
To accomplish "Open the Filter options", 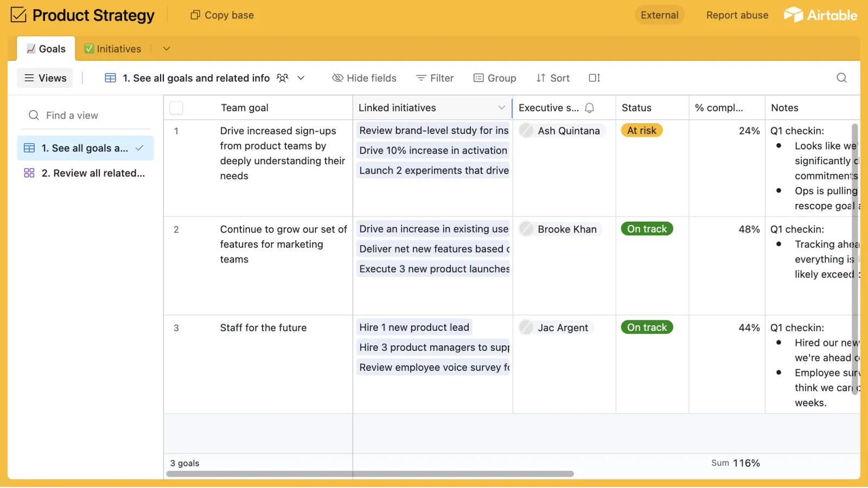I will pyautogui.click(x=435, y=78).
